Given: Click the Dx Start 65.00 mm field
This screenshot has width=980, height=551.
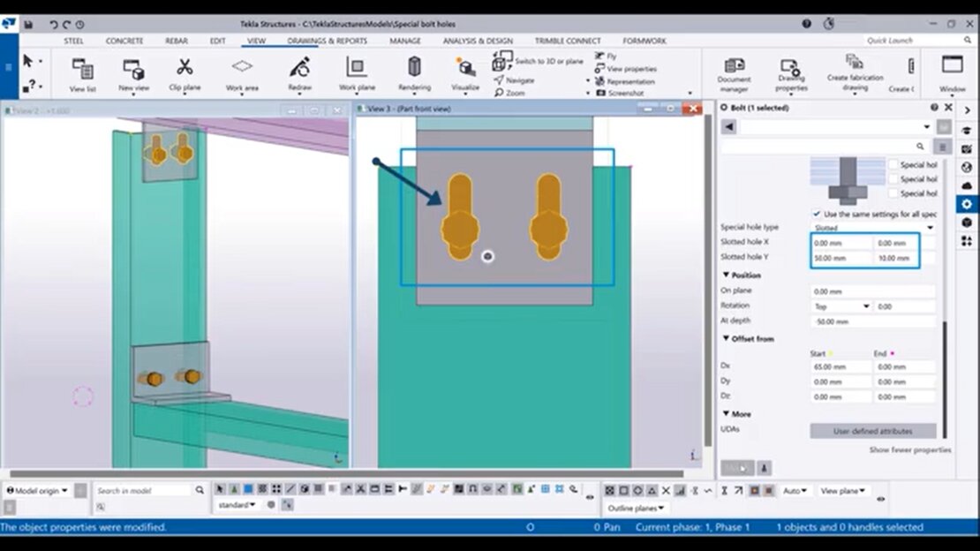Looking at the screenshot, I should [841, 366].
